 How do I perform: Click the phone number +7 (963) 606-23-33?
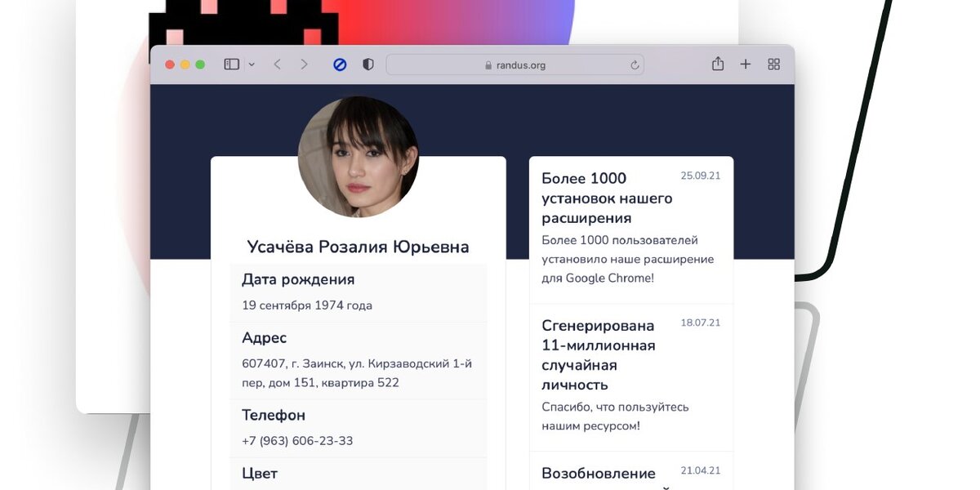[297, 441]
